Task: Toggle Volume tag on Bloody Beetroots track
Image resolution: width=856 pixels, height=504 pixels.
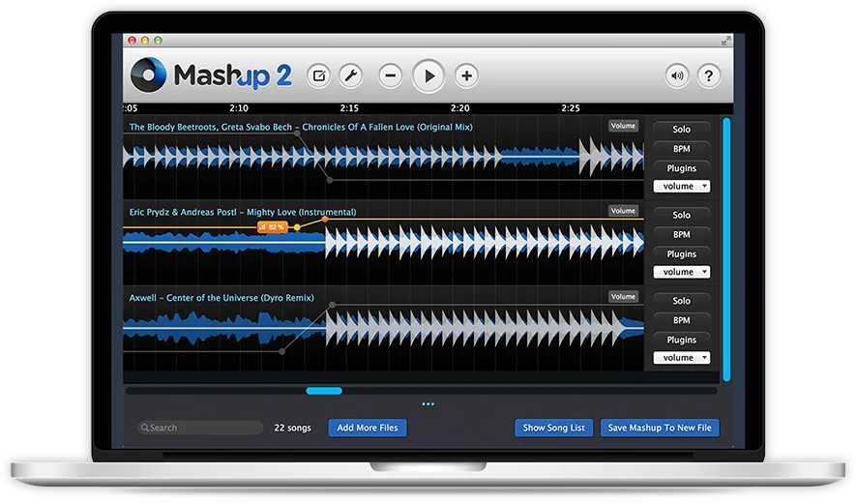Action: pyautogui.click(x=624, y=126)
